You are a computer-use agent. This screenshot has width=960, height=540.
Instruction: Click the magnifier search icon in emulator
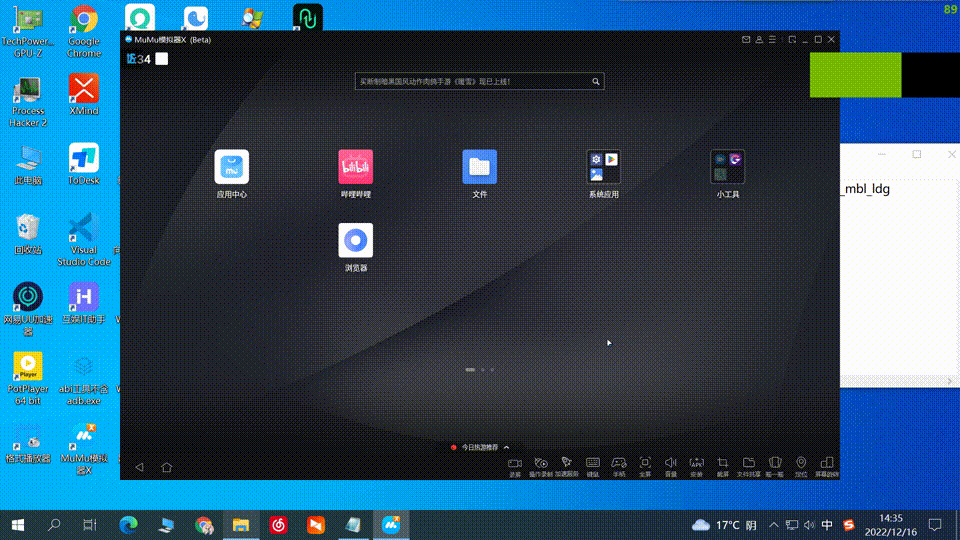[x=596, y=81]
